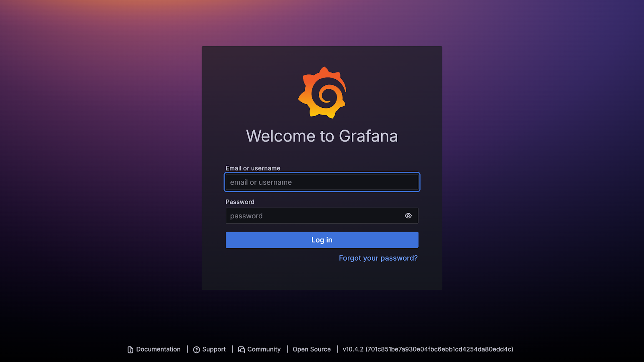Open the Support footer link
The image size is (644, 362).
[209, 350]
